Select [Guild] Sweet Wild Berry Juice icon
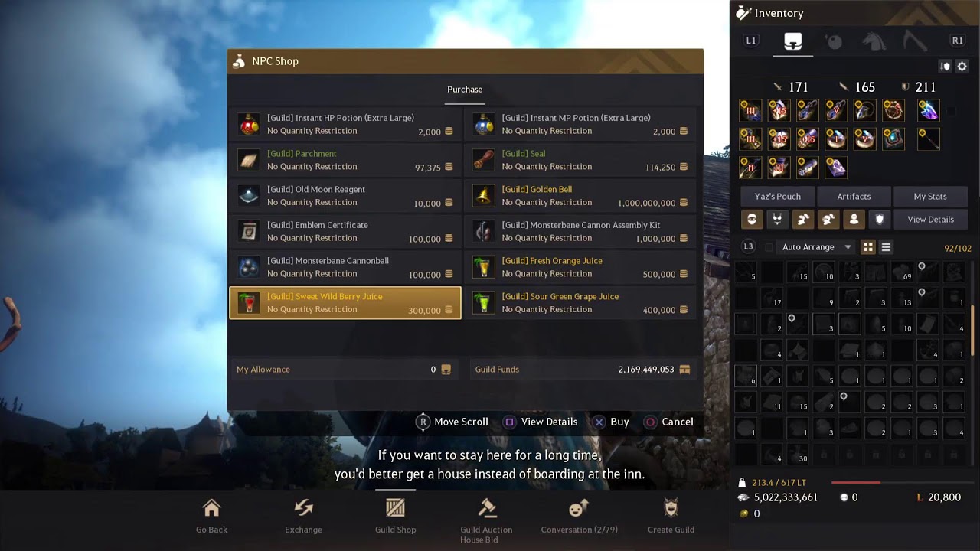980x551 pixels. point(248,303)
